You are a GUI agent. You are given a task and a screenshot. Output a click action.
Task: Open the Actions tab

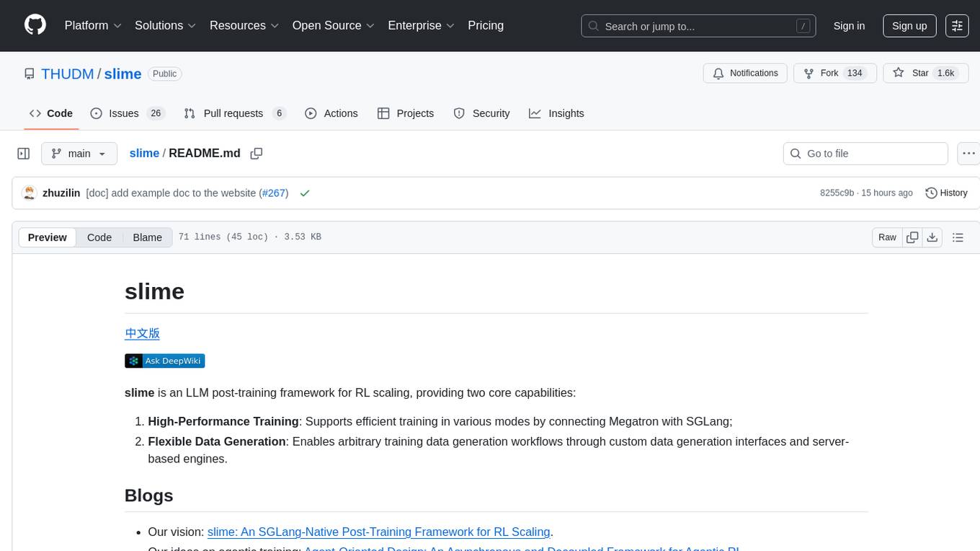[x=331, y=113]
